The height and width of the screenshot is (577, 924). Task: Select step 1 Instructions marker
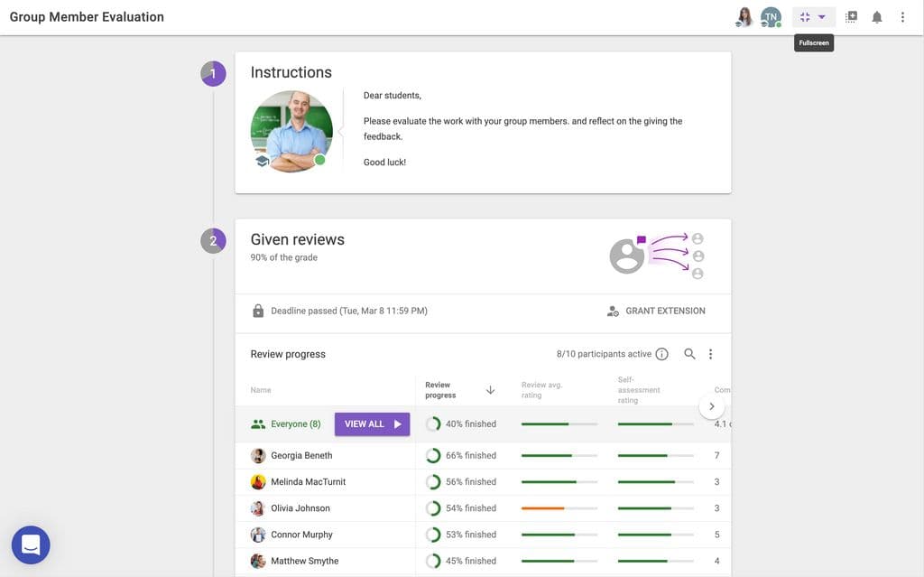point(213,74)
